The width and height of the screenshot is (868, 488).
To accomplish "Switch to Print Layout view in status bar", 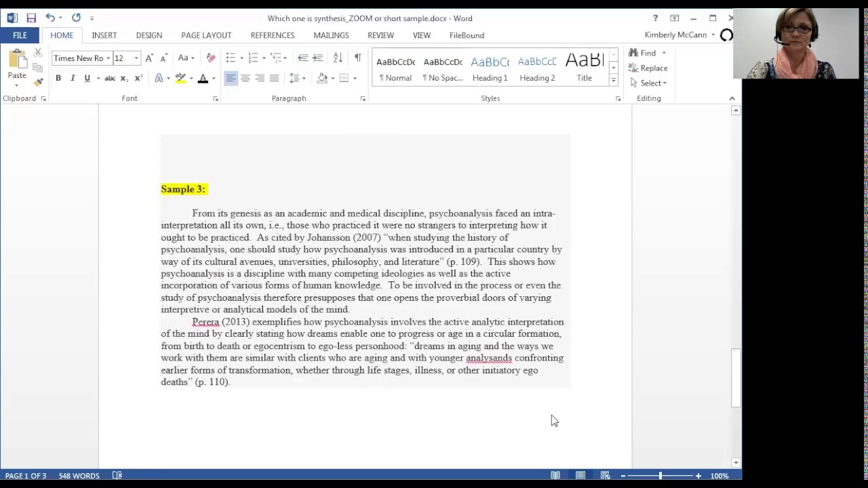I will pos(580,476).
